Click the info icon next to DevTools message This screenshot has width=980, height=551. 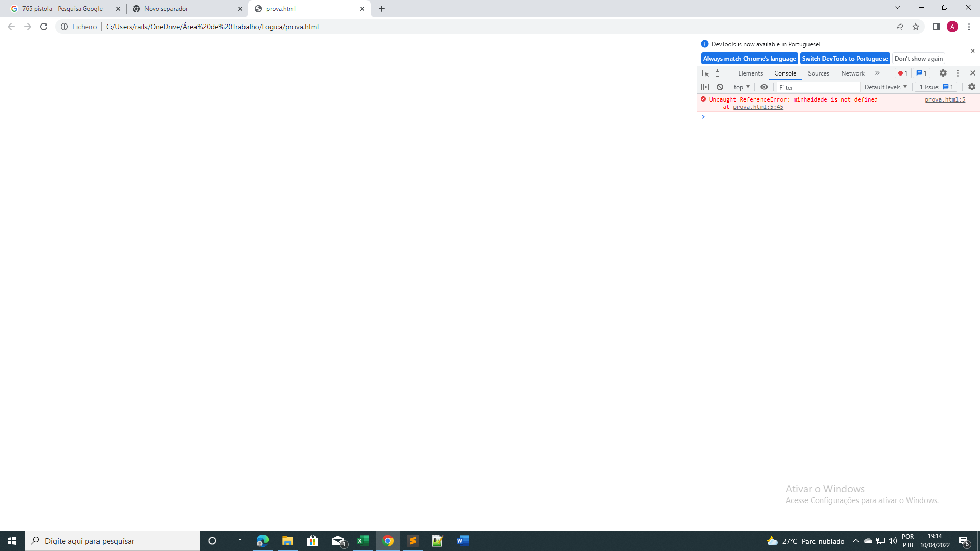pos(705,44)
